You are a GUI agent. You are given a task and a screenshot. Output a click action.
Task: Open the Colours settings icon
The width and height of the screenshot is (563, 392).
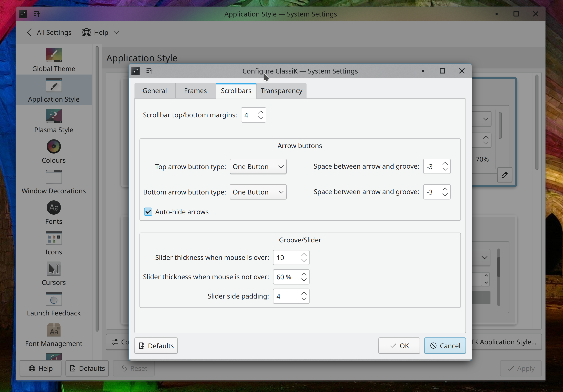pyautogui.click(x=53, y=146)
